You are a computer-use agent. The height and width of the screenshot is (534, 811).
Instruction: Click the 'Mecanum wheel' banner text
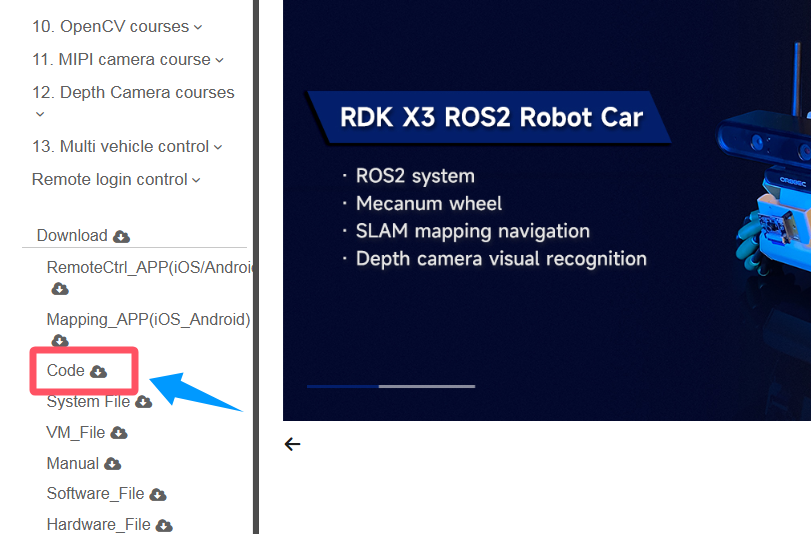coord(429,203)
